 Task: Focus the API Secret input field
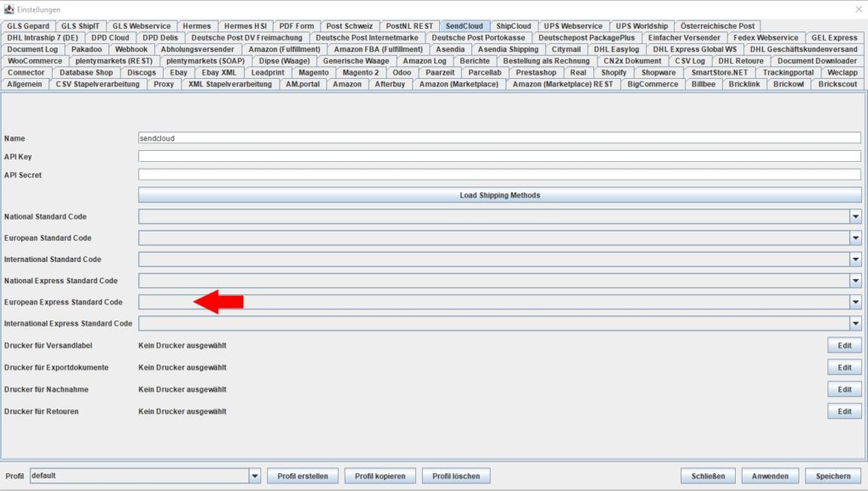(x=499, y=175)
